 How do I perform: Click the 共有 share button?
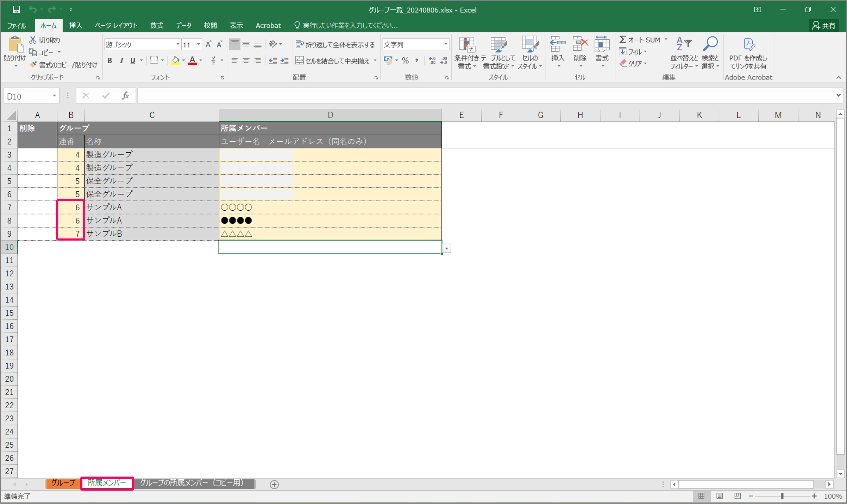(x=824, y=25)
